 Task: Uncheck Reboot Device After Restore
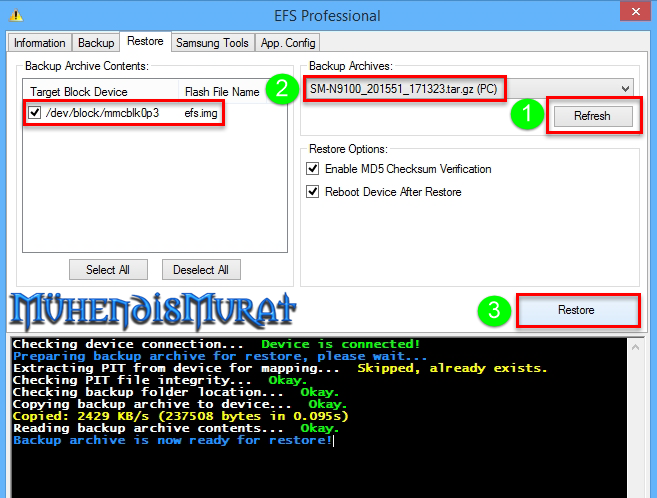[x=313, y=192]
